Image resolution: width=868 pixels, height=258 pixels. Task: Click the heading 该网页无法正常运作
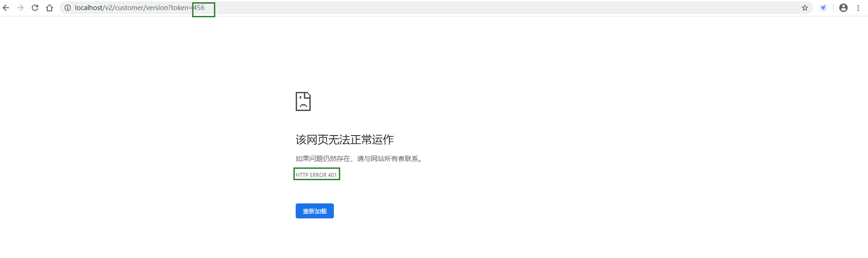point(345,140)
